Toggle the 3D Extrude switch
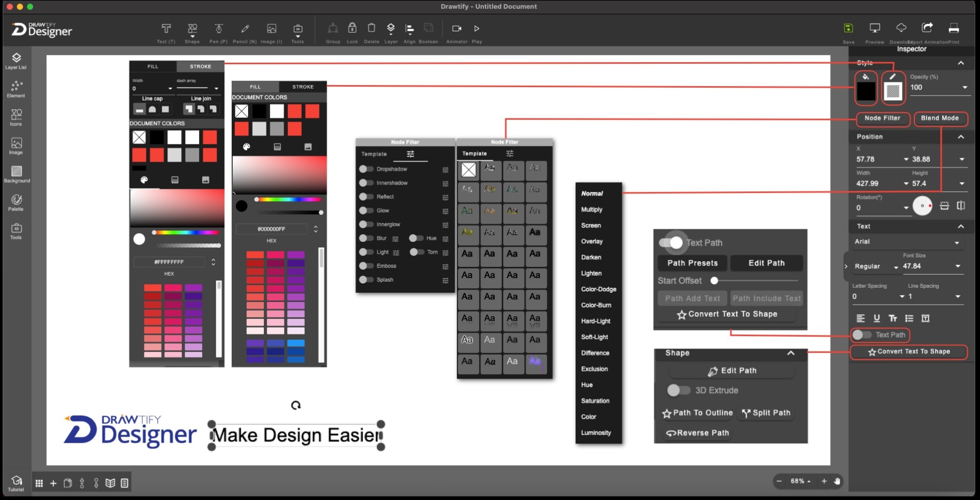 point(678,390)
